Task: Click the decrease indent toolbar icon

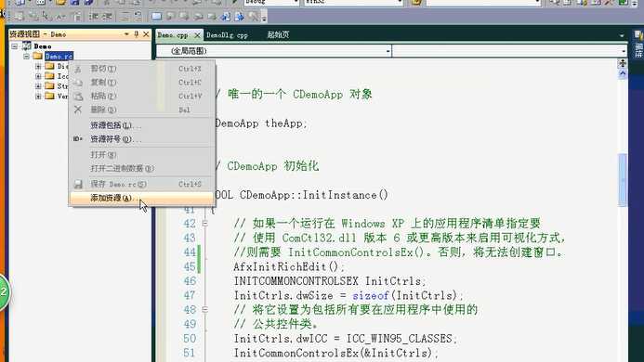Action: click(94, 17)
